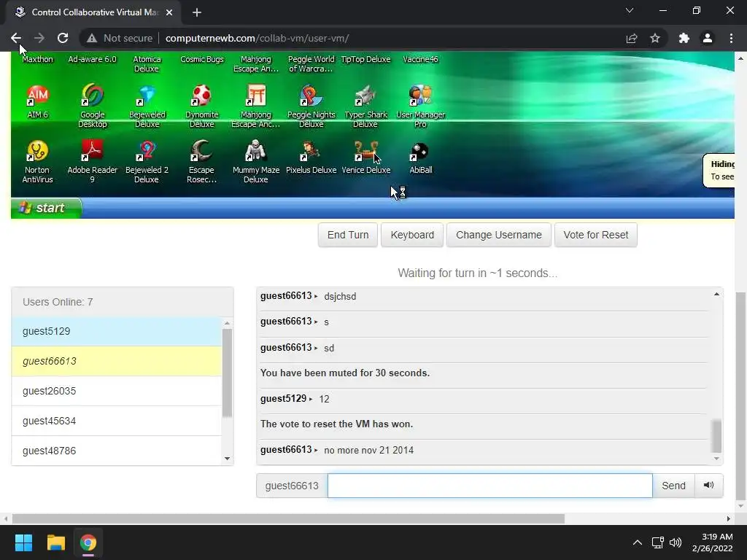Reload the page with refresh icon
The width and height of the screenshot is (747, 560).
pos(63,38)
